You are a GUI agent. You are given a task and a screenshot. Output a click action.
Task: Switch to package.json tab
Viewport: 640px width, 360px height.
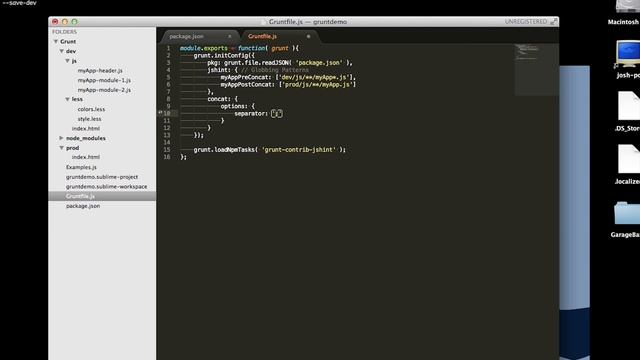click(186, 36)
